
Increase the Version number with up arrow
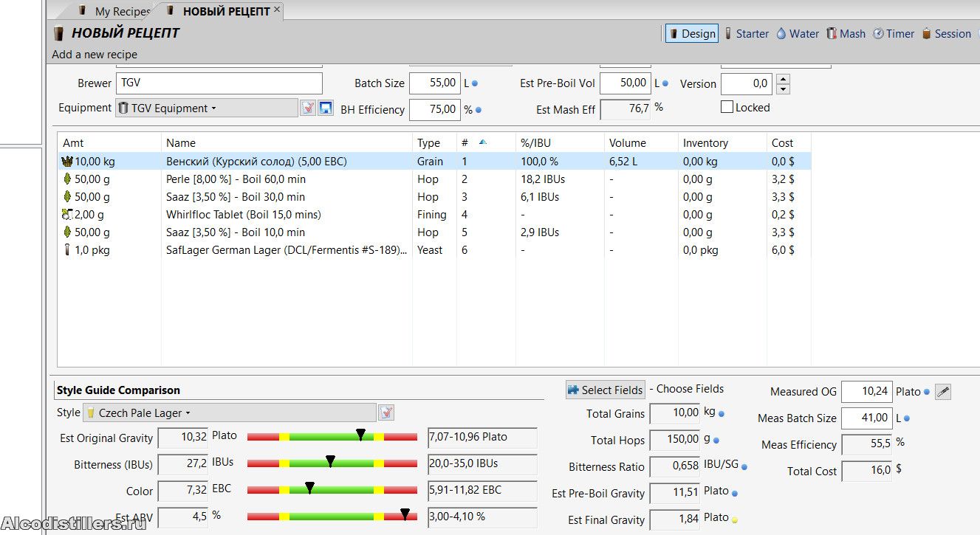click(x=784, y=79)
